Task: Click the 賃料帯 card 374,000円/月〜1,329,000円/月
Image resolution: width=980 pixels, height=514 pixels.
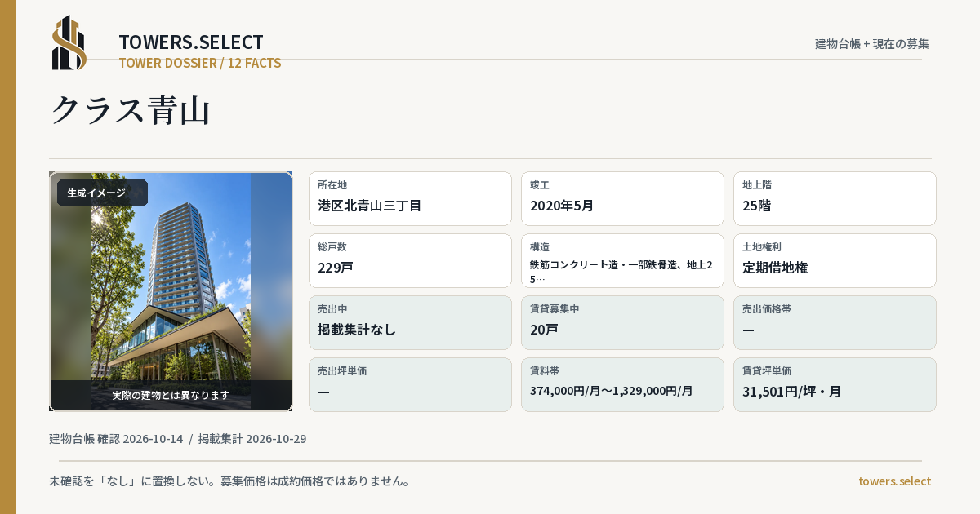Action: (x=622, y=384)
